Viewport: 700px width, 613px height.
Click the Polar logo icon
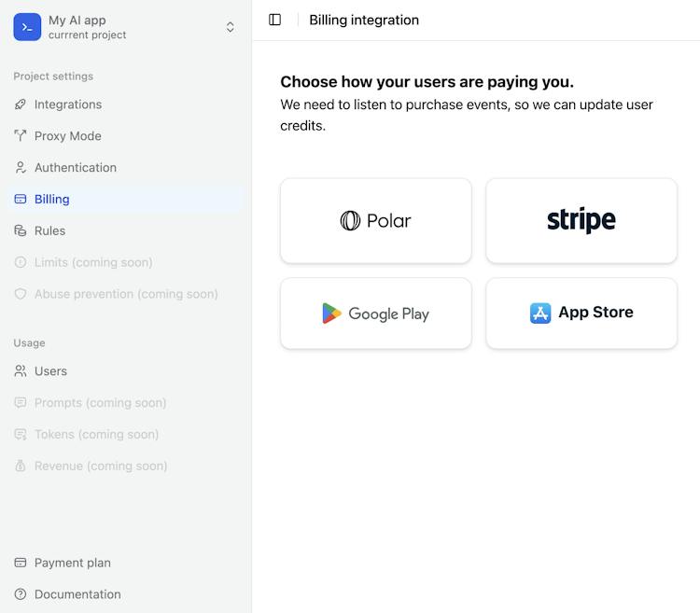click(x=350, y=220)
